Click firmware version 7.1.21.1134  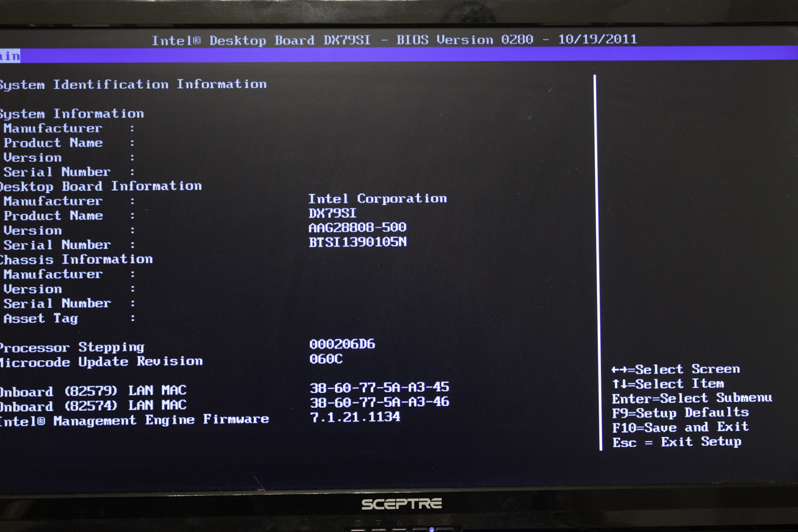355,417
